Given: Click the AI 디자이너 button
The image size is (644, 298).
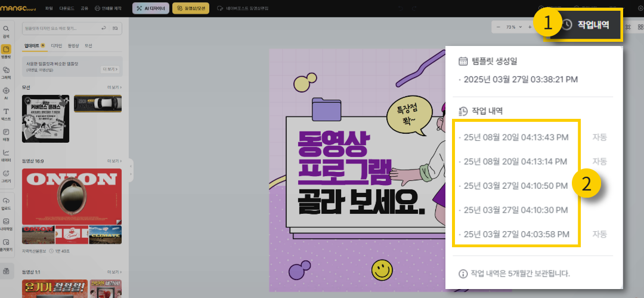Looking at the screenshot, I should (150, 8).
